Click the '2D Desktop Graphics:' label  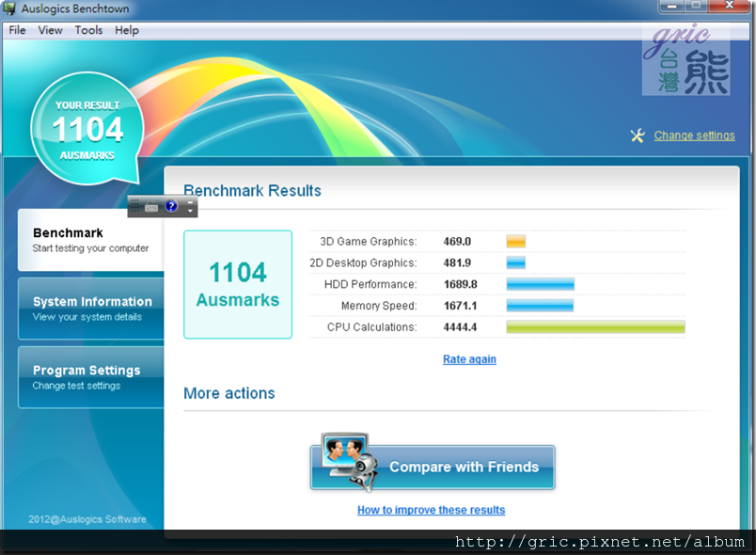click(x=363, y=262)
